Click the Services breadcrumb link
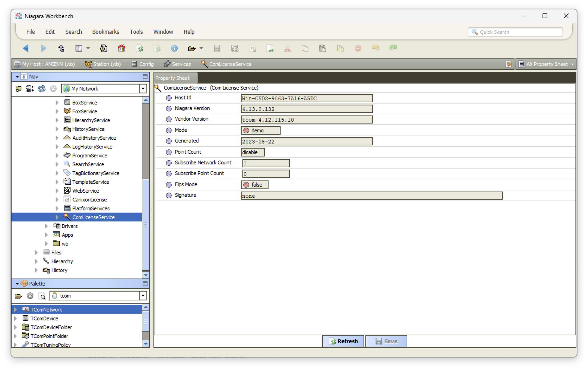This screenshot has height=370, width=588. pyautogui.click(x=181, y=64)
